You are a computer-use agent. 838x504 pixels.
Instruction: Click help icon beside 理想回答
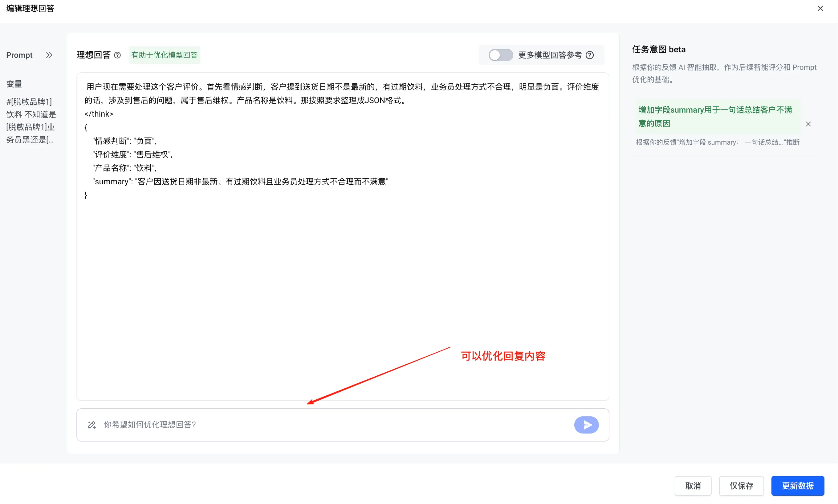[117, 55]
